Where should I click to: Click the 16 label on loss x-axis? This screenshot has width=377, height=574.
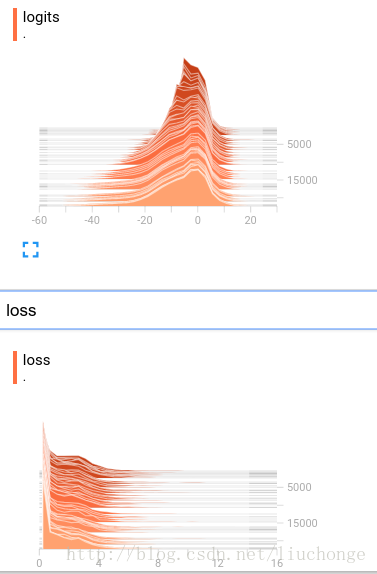coord(277,563)
